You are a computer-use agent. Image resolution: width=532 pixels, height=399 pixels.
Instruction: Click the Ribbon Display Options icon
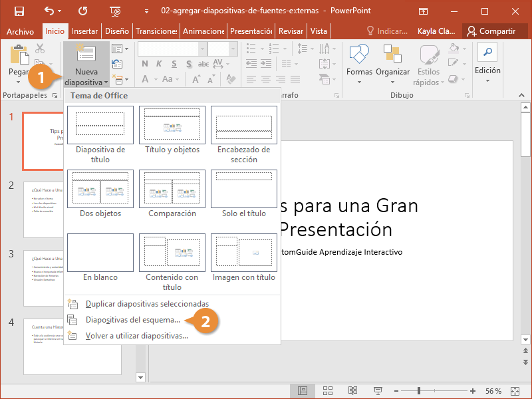point(423,11)
